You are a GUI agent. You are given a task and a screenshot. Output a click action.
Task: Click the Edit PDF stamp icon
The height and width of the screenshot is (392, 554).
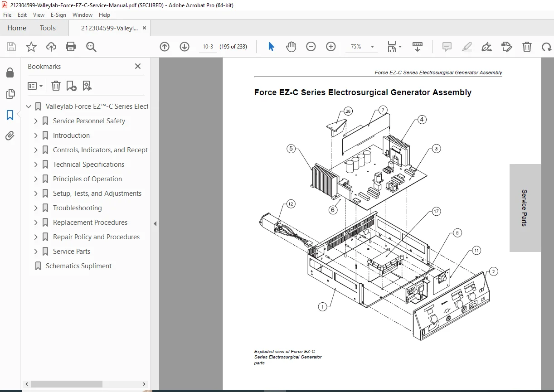click(507, 47)
